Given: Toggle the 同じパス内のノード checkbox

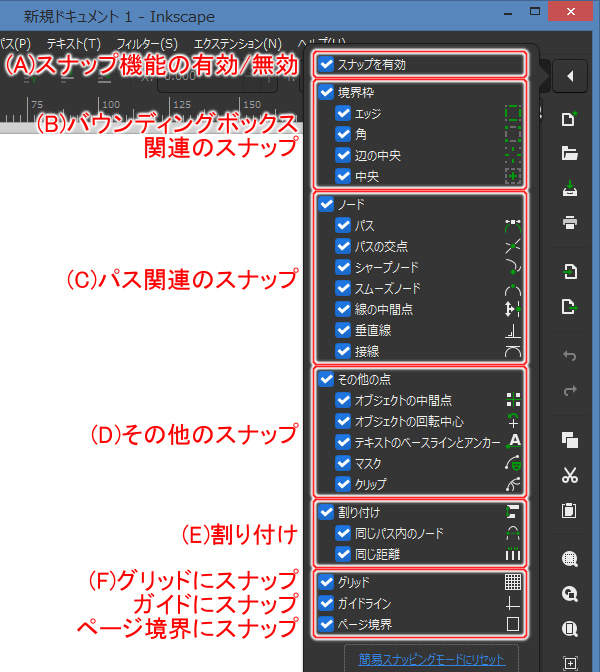Looking at the screenshot, I should pyautogui.click(x=343, y=533).
